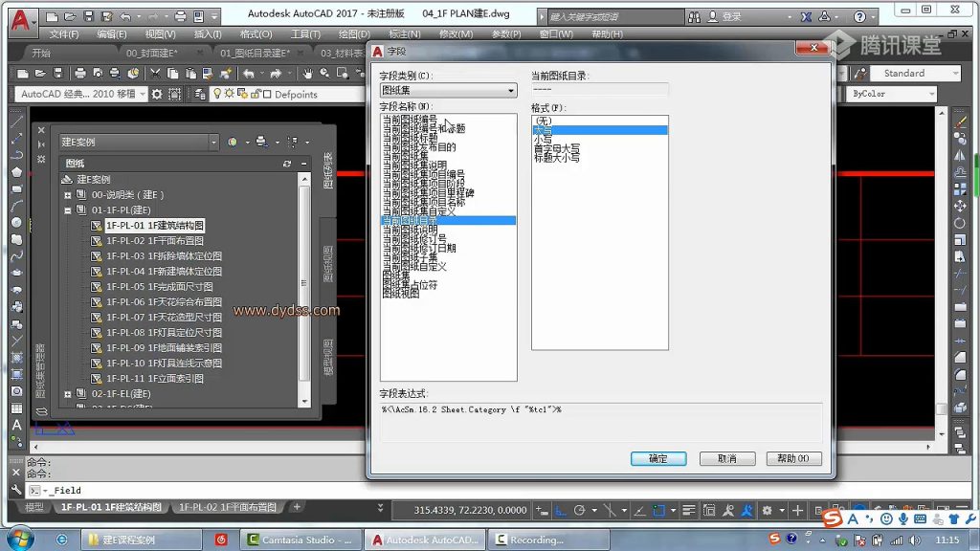
Task: Select 首字母大写 in the format list
Action: 557,148
